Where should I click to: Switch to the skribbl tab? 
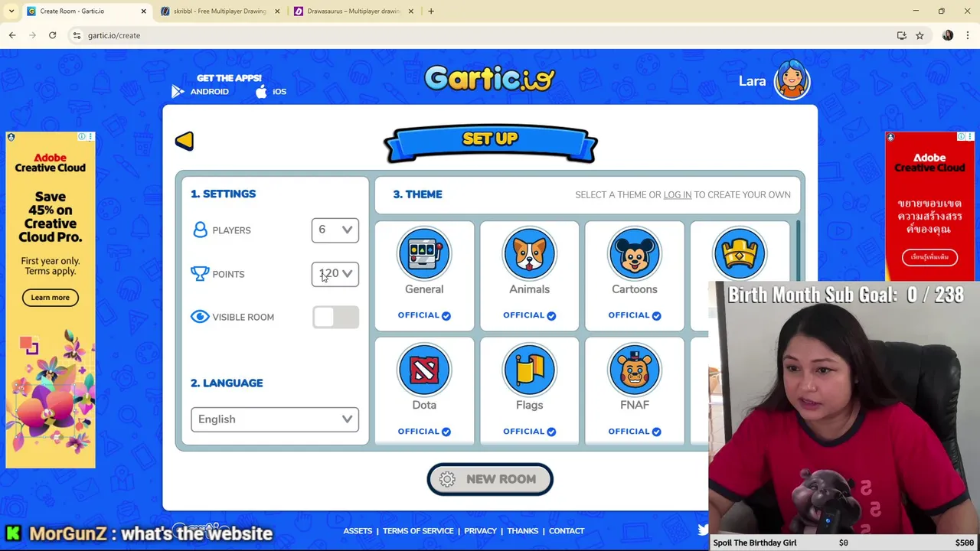(220, 11)
